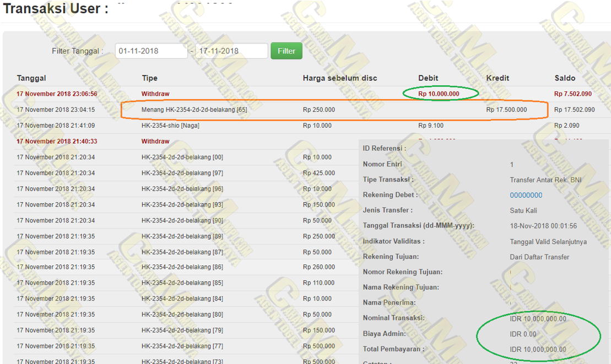
Task: Select the HK-2354-shio [Naga] entry
Action: (170, 126)
